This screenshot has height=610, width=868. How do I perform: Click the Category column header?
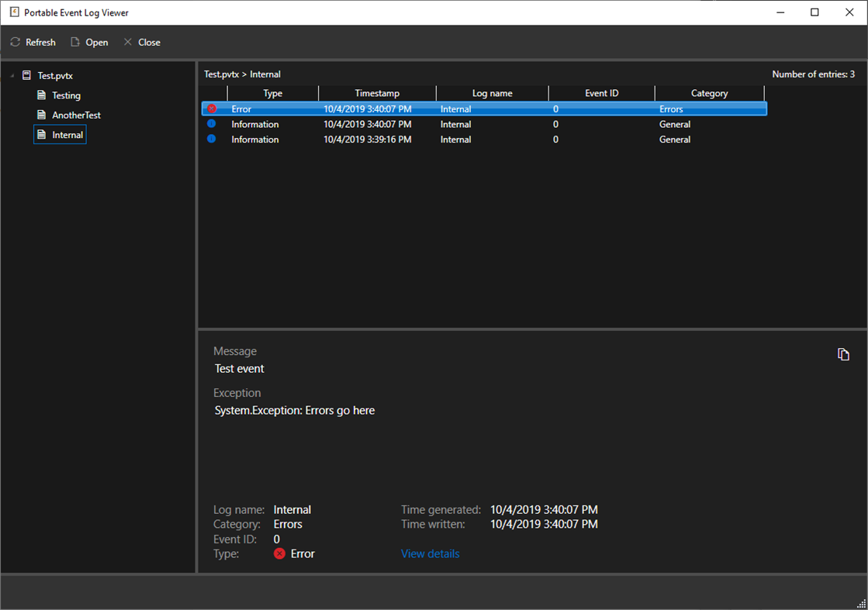[710, 92]
